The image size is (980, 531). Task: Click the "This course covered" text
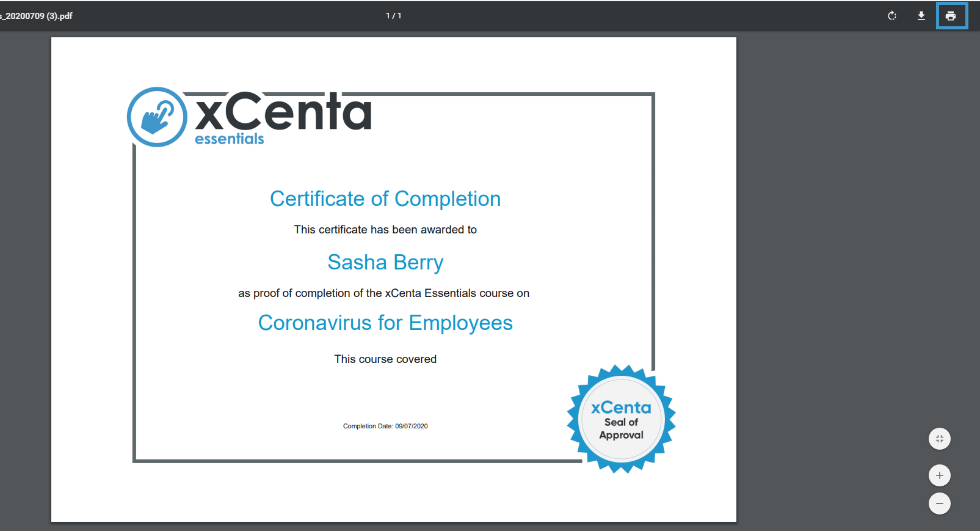(x=385, y=359)
